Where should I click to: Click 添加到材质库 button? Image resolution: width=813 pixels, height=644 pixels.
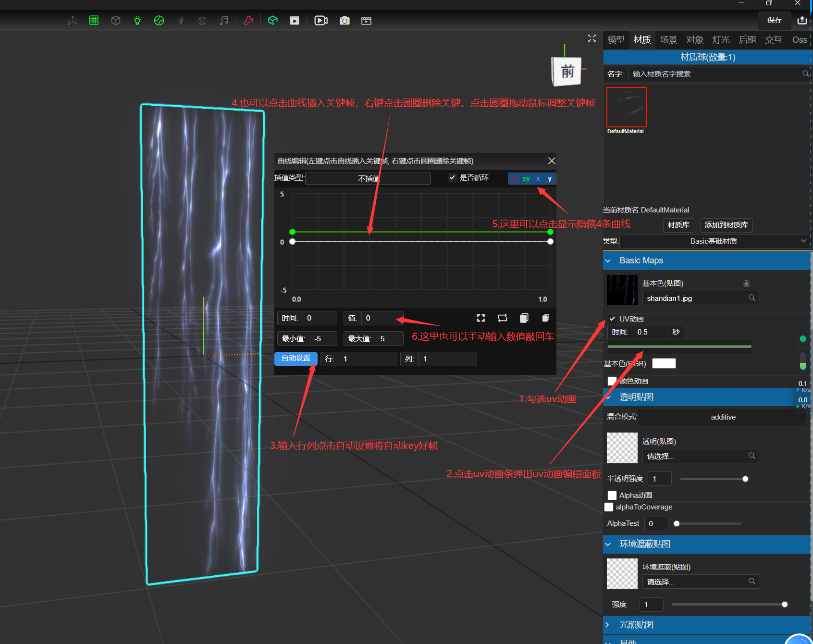pos(726,224)
